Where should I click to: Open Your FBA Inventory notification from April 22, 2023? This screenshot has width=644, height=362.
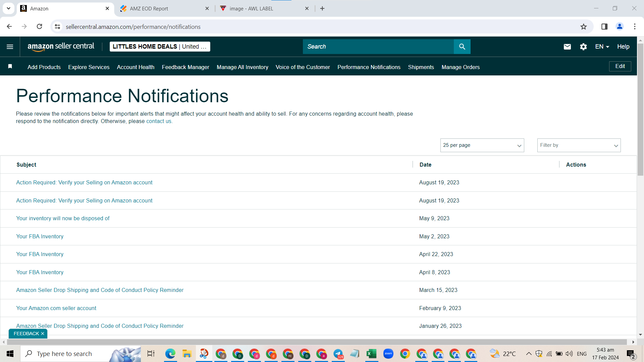click(x=40, y=254)
